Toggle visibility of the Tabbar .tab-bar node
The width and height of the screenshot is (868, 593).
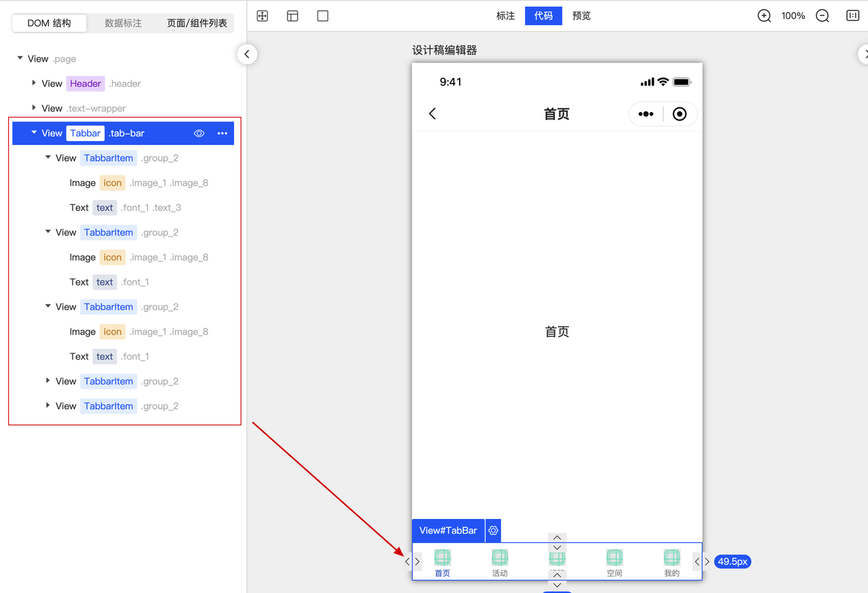(x=199, y=133)
